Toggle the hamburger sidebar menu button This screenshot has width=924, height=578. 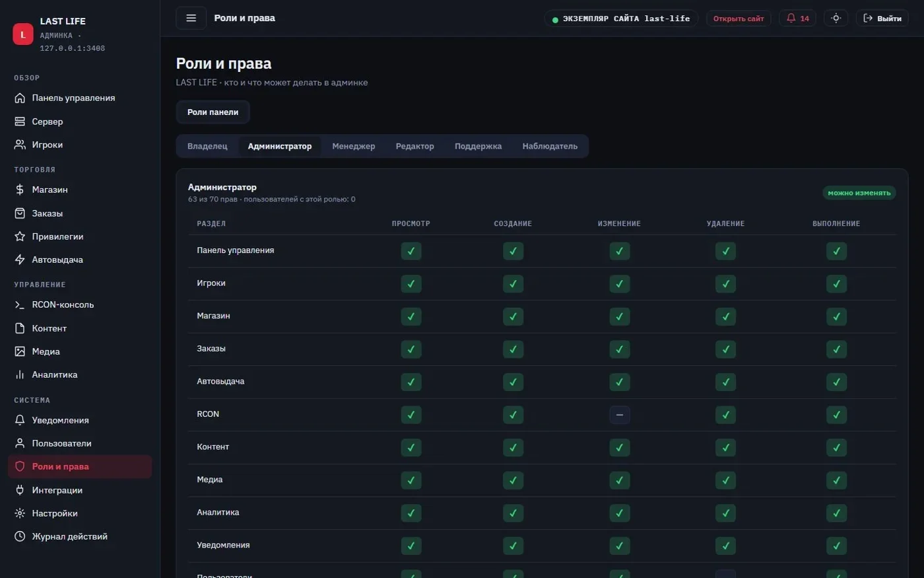[191, 18]
